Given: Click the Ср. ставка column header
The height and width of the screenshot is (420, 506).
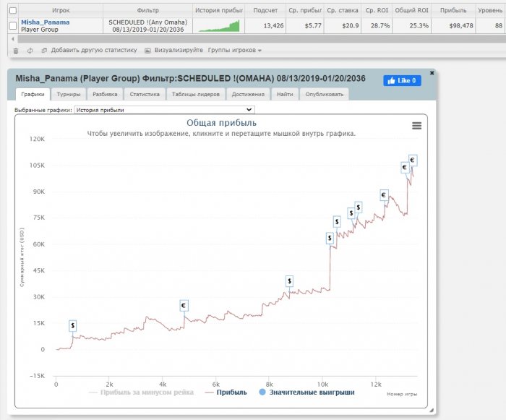Looking at the screenshot, I should point(343,10).
